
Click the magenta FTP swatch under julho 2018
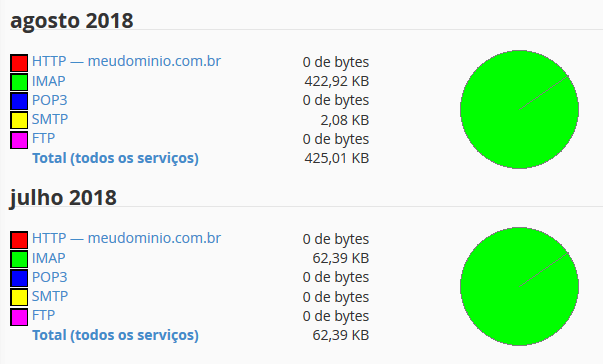pyautogui.click(x=19, y=317)
